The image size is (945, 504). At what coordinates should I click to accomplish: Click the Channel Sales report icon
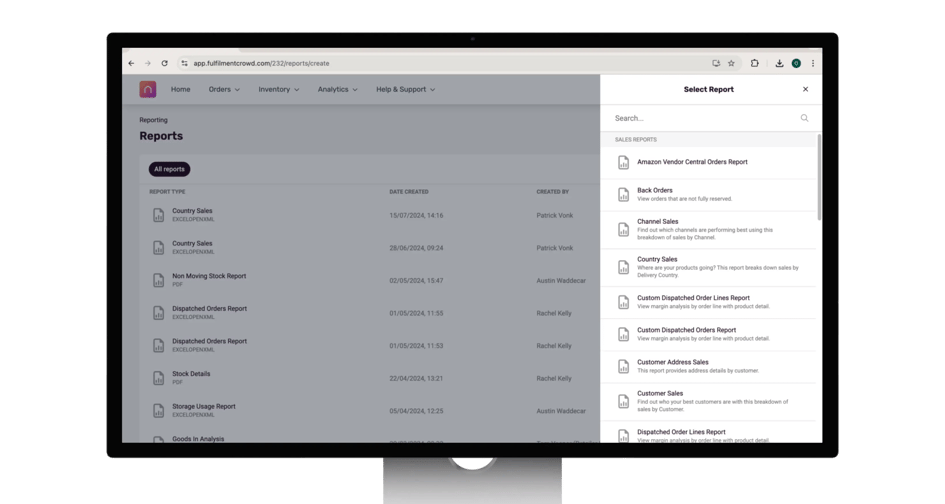(624, 230)
